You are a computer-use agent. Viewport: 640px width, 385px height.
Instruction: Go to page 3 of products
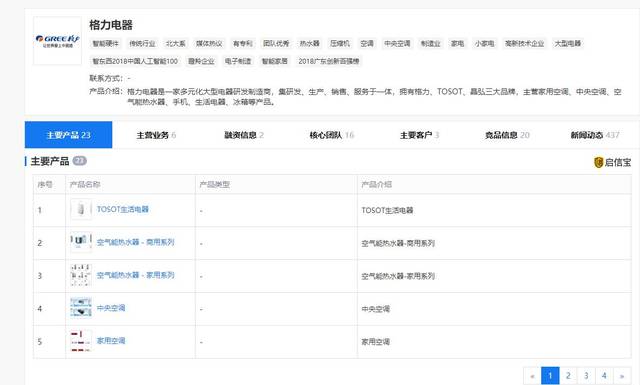point(586,376)
